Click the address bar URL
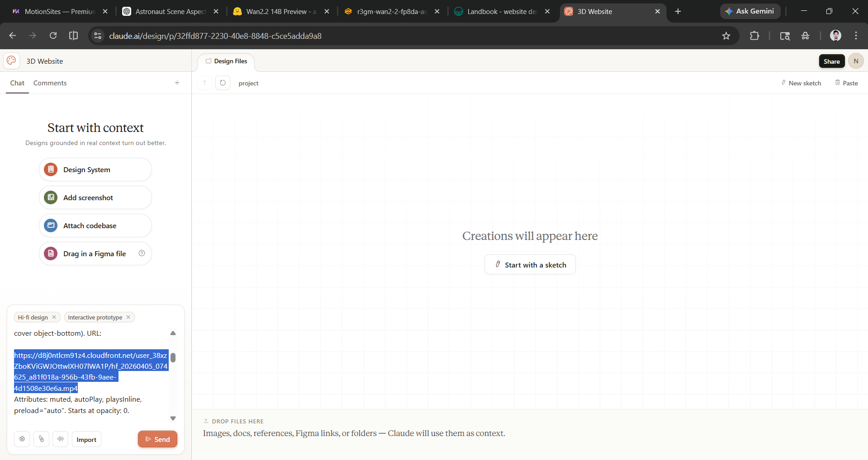This screenshot has height=460, width=868. point(215,36)
